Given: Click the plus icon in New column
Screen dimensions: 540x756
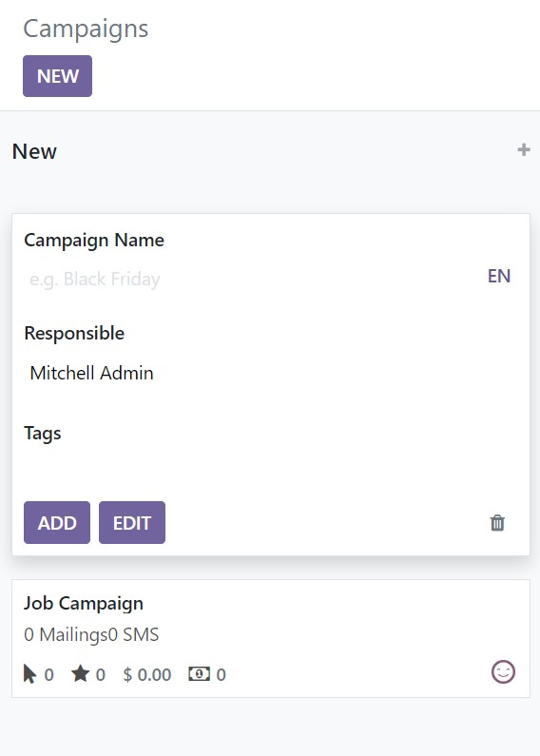Looking at the screenshot, I should tap(524, 150).
